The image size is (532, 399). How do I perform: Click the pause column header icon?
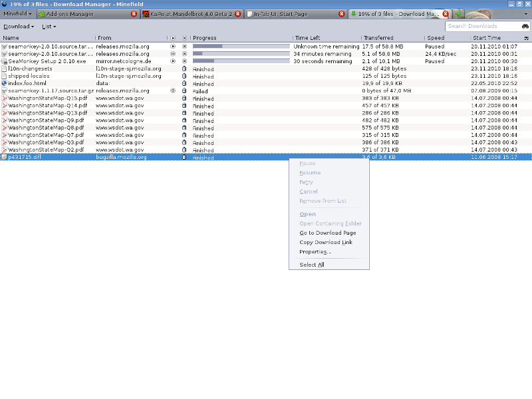coord(173,38)
